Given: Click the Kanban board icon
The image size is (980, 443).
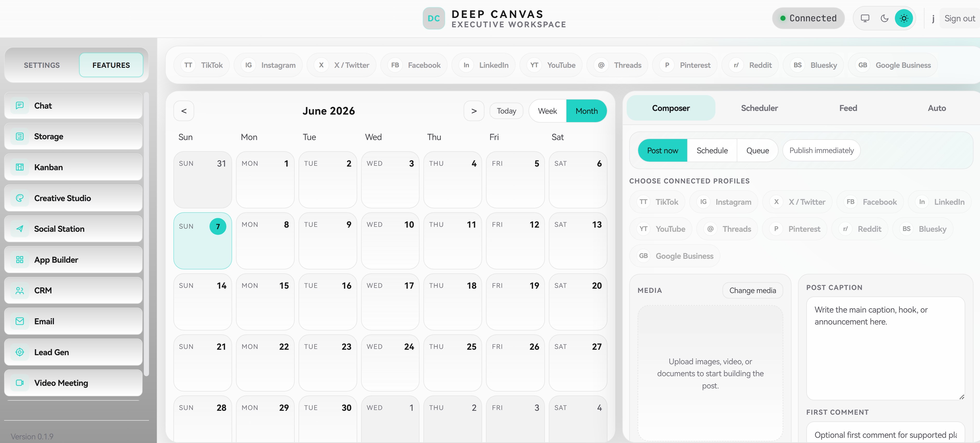Looking at the screenshot, I should (20, 167).
